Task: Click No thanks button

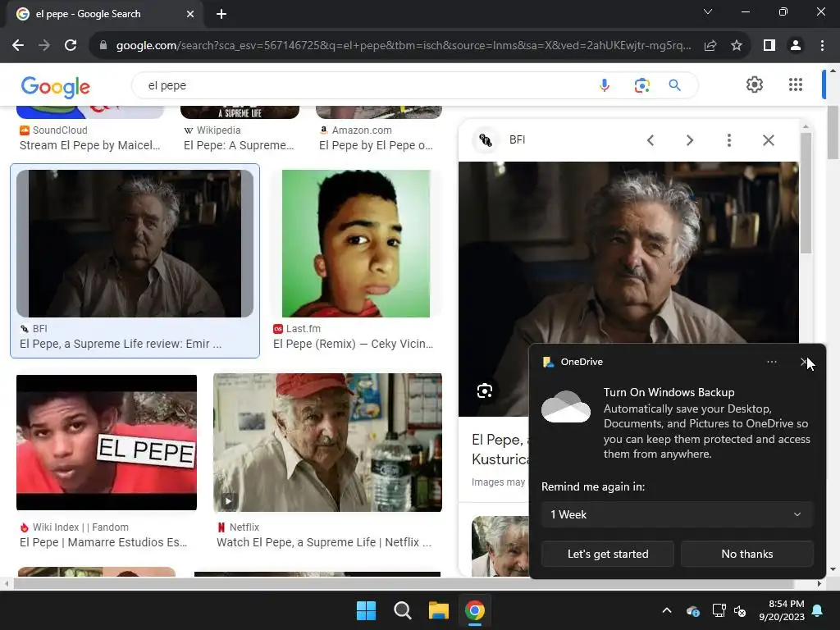Action: pyautogui.click(x=746, y=554)
